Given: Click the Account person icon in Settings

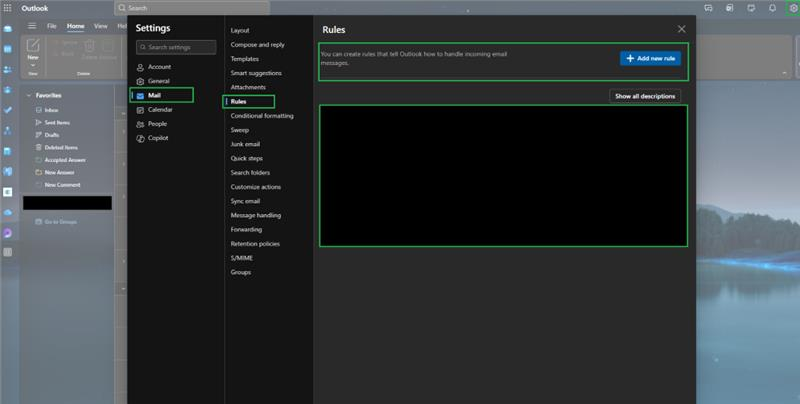Looking at the screenshot, I should click(x=140, y=67).
